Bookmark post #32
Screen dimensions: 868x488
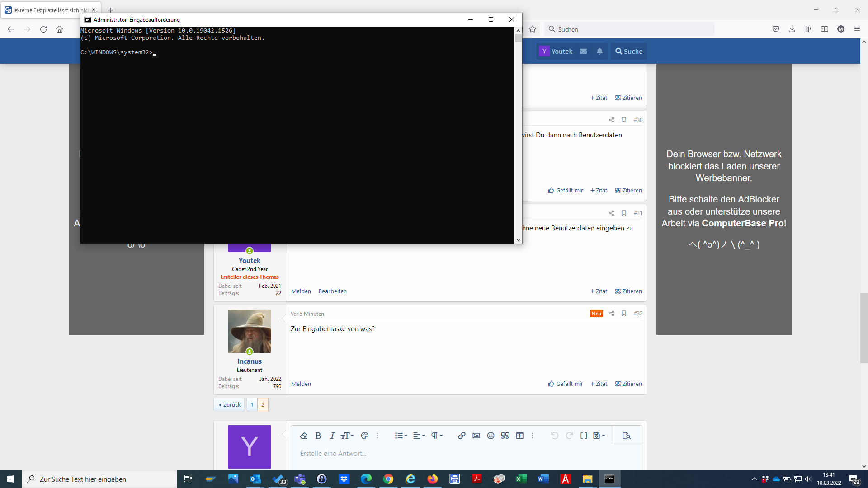(x=624, y=313)
